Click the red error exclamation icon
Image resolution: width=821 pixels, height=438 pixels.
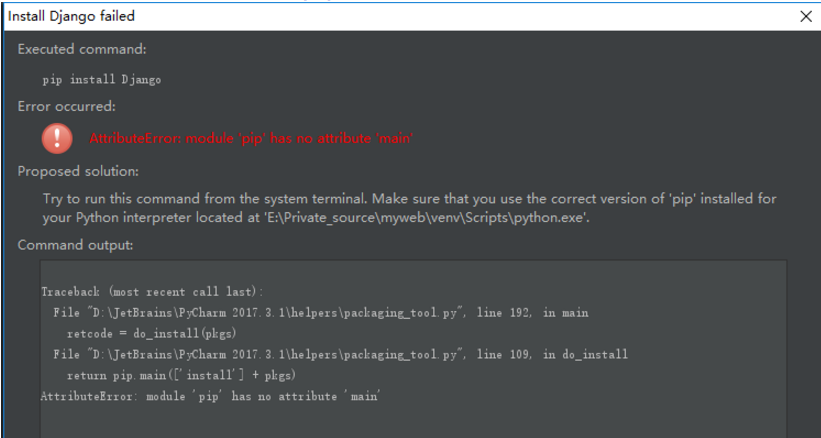point(57,138)
